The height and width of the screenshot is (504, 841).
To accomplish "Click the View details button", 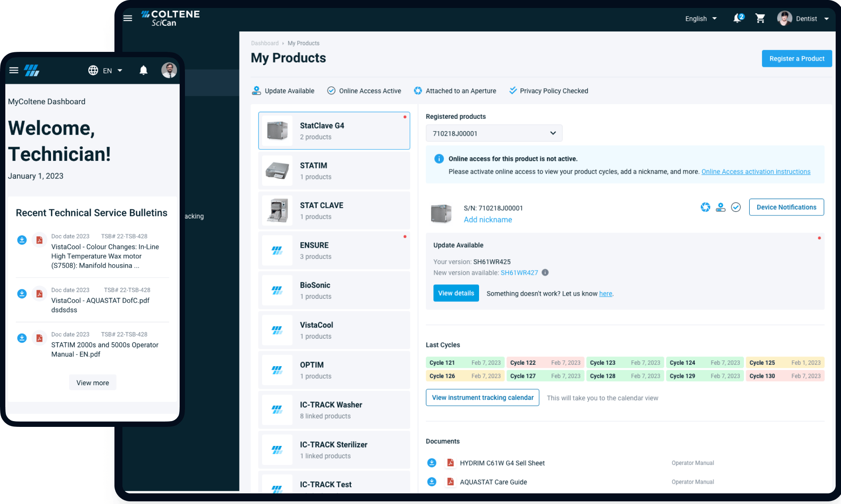I will 456,293.
